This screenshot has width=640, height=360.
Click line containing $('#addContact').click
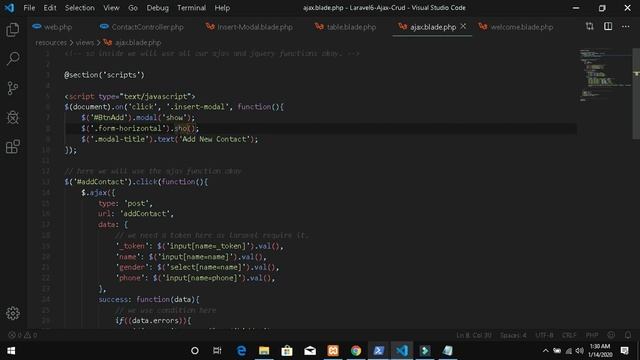[136, 182]
